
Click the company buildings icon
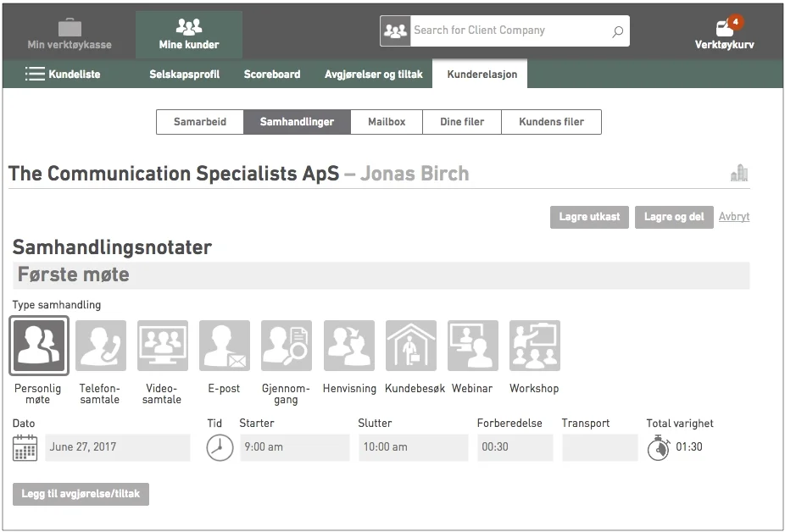(x=739, y=173)
